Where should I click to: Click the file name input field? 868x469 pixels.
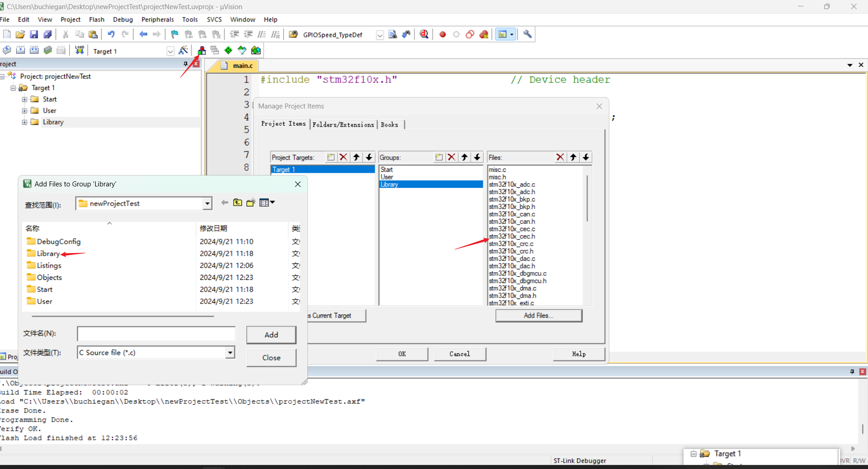pyautogui.click(x=156, y=334)
